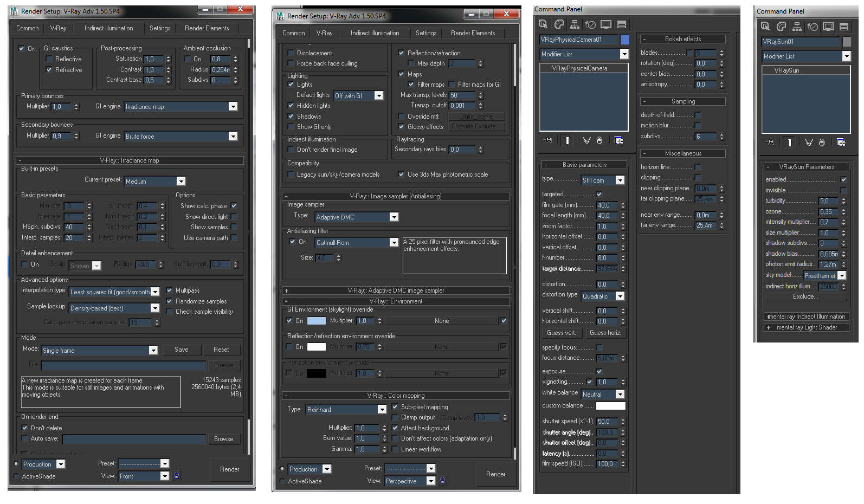Click the custom balance color swatch

611,406
